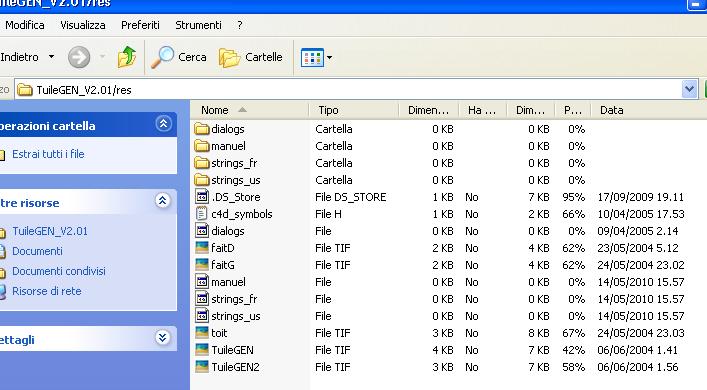Click the Estrai tutti i file link
707x390 pixels.
[x=48, y=154]
